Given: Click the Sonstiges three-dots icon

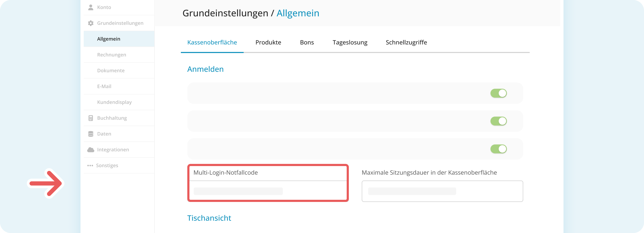Looking at the screenshot, I should [90, 166].
